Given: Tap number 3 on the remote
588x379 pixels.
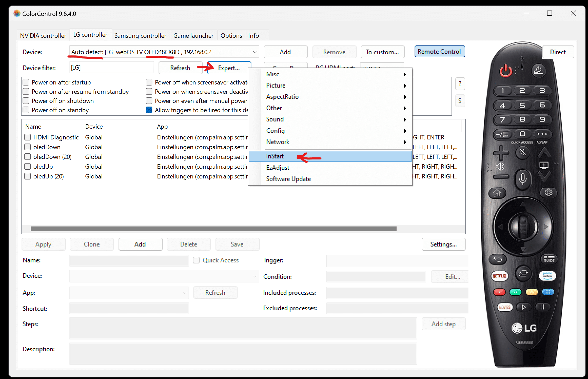Looking at the screenshot, I should pos(542,90).
